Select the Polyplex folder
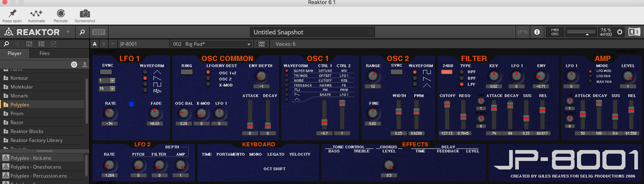 click(x=42, y=105)
